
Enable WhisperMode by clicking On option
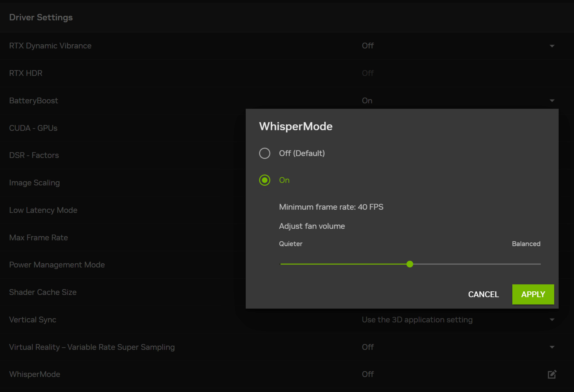tap(284, 180)
